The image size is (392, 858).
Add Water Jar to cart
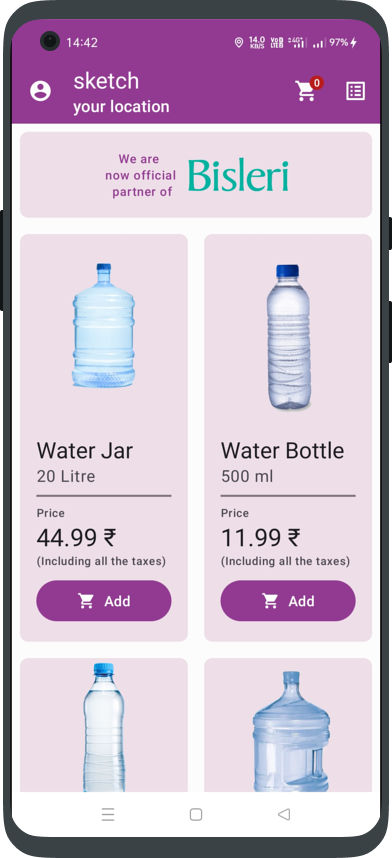104,601
